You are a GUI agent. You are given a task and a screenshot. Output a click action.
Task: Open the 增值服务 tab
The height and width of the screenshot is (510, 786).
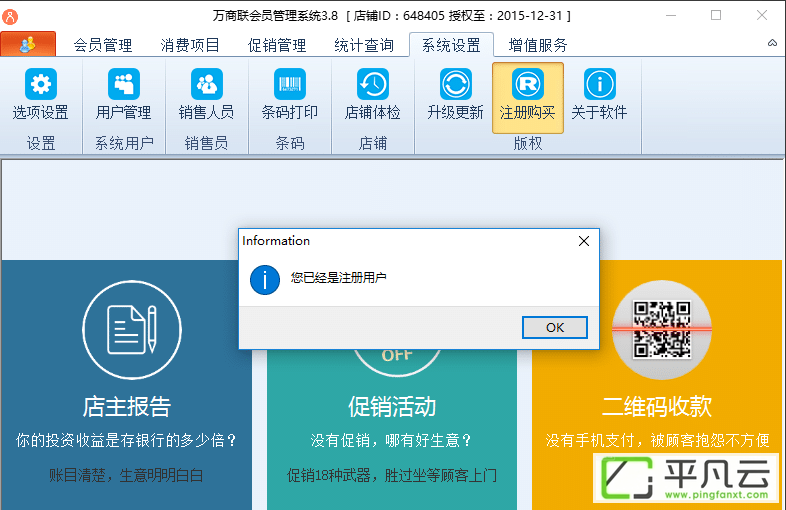click(x=538, y=45)
